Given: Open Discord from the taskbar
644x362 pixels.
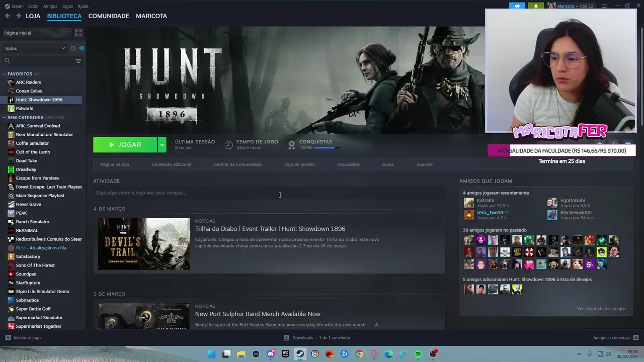Looking at the screenshot, I should [271, 354].
